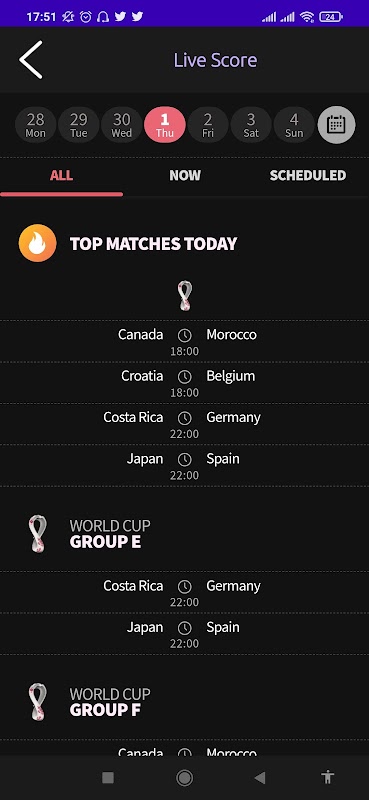369x800 pixels.
Task: Tap the flame icon beside Top Matches Today
Action: (x=38, y=243)
